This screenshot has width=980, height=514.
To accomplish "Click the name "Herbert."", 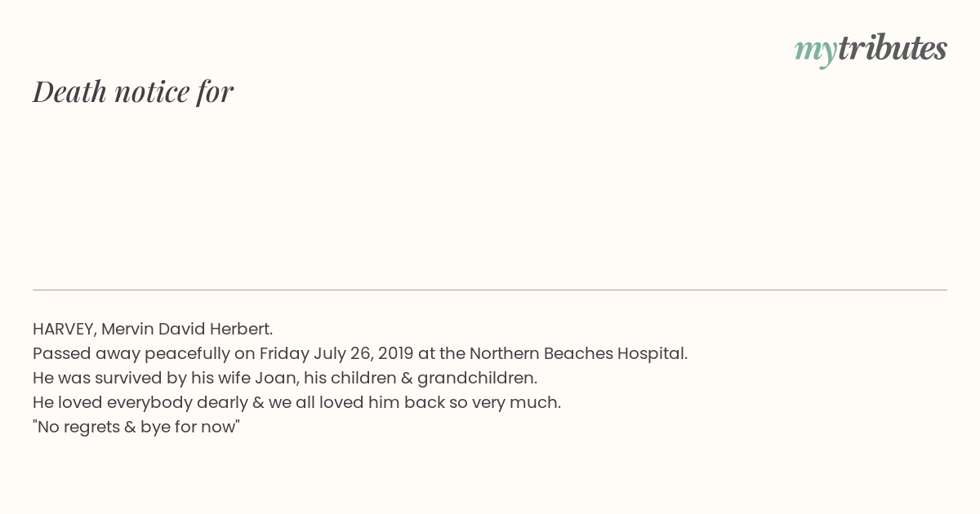I will 241,329.
